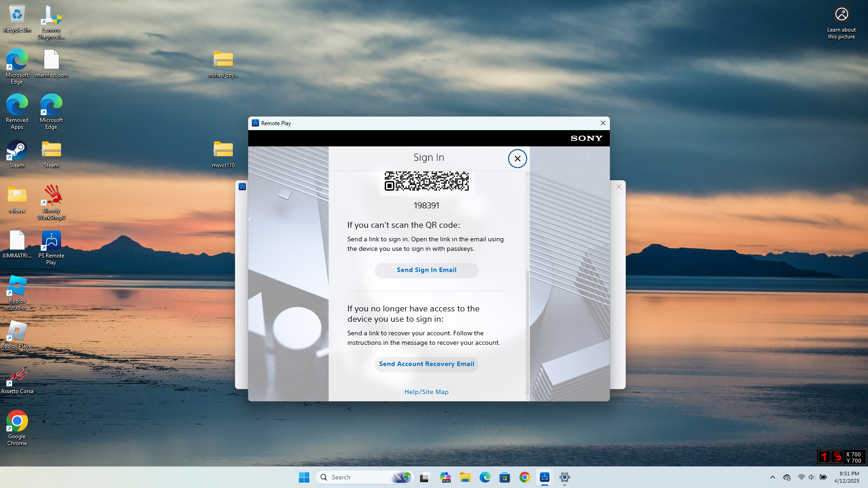Click the Send Sign In Email button
The image size is (868, 488).
[x=426, y=270]
